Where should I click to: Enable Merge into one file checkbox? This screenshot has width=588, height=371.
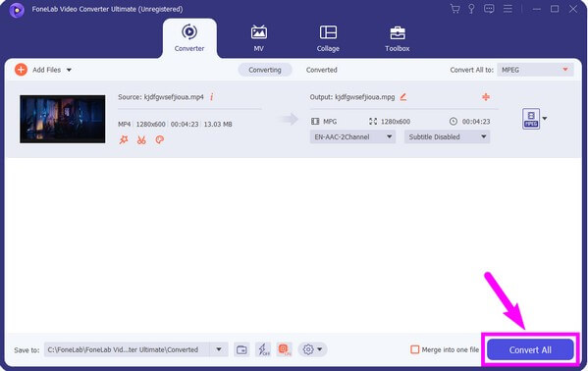[415, 349]
